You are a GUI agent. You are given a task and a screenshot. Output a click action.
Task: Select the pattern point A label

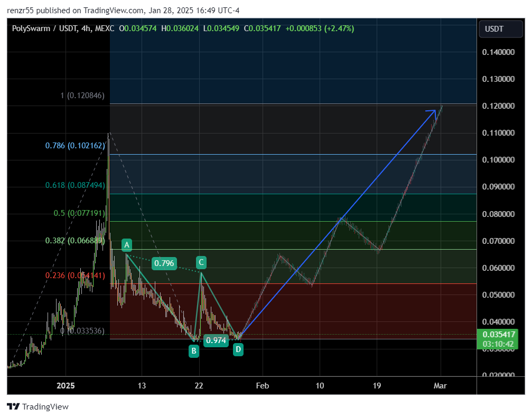point(127,245)
